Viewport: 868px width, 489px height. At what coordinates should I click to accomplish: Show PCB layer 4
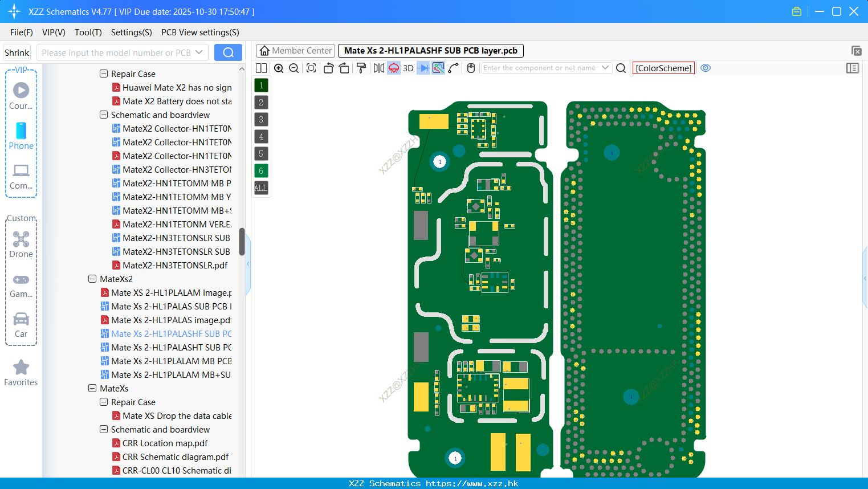point(261,137)
